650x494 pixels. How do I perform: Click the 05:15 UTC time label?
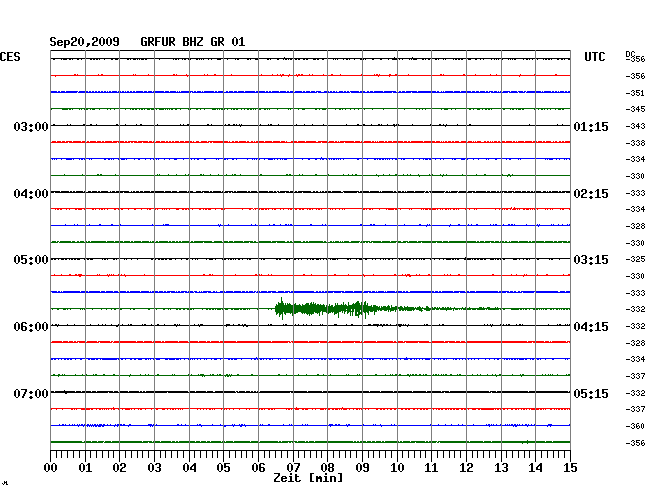click(x=591, y=393)
